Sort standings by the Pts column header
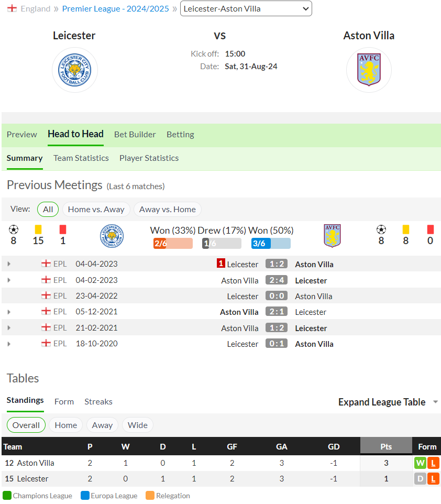The image size is (441, 504). (386, 447)
